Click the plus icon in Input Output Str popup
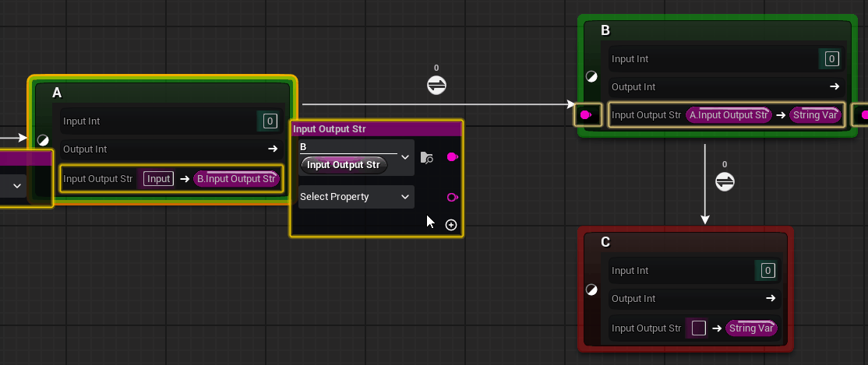The width and height of the screenshot is (868, 365). (451, 225)
